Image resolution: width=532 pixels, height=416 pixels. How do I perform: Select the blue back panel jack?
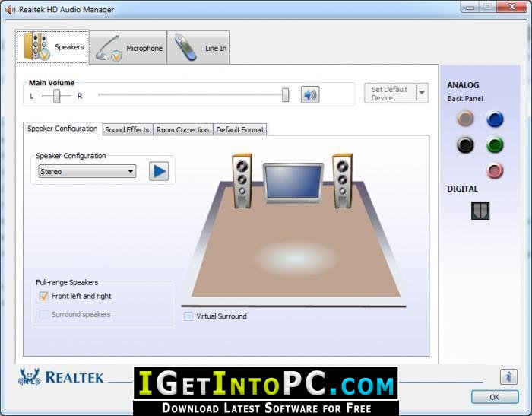495,119
